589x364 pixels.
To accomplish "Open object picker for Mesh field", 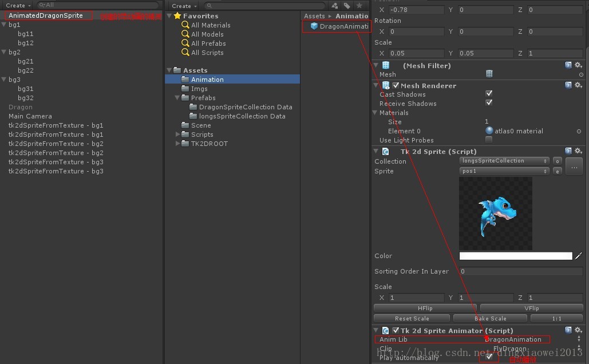I will coord(581,75).
